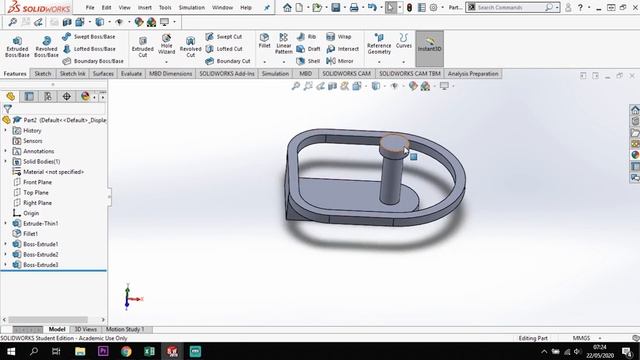Image resolution: width=640 pixels, height=360 pixels.
Task: Expand the Boss-Extrude1 feature
Action: click(5, 244)
